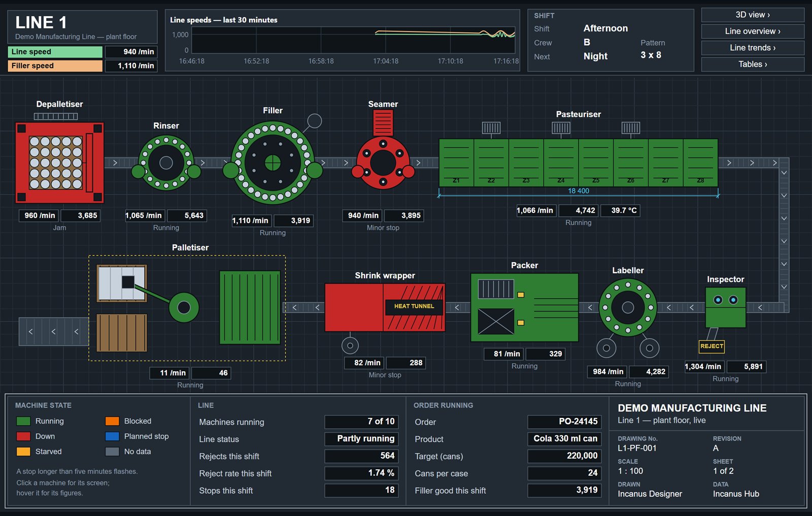The height and width of the screenshot is (516, 812).
Task: Click the Pasteuriser 18 400 length dimension
Action: pos(579,191)
